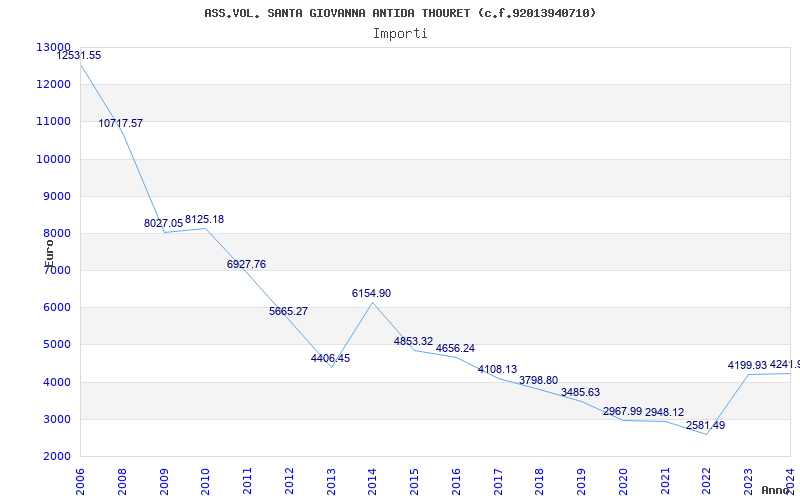The width and height of the screenshot is (800, 500).
Task: Click the Euro y-axis title
Action: coord(49,254)
